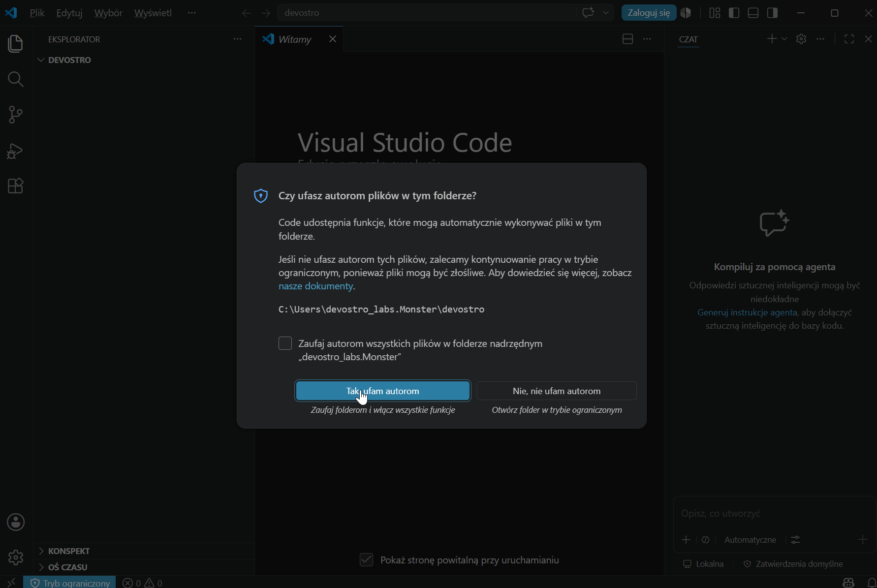
Task: Close the Witamy tab
Action: (x=333, y=39)
